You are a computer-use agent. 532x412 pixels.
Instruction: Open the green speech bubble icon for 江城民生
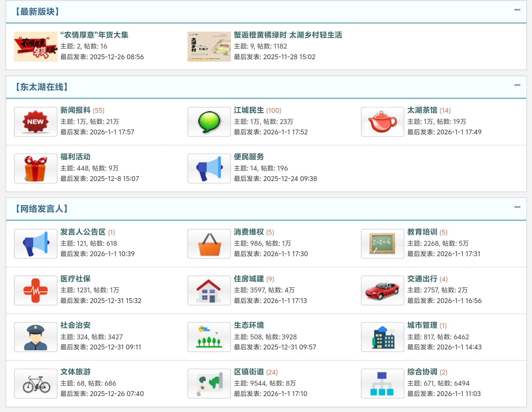209,122
